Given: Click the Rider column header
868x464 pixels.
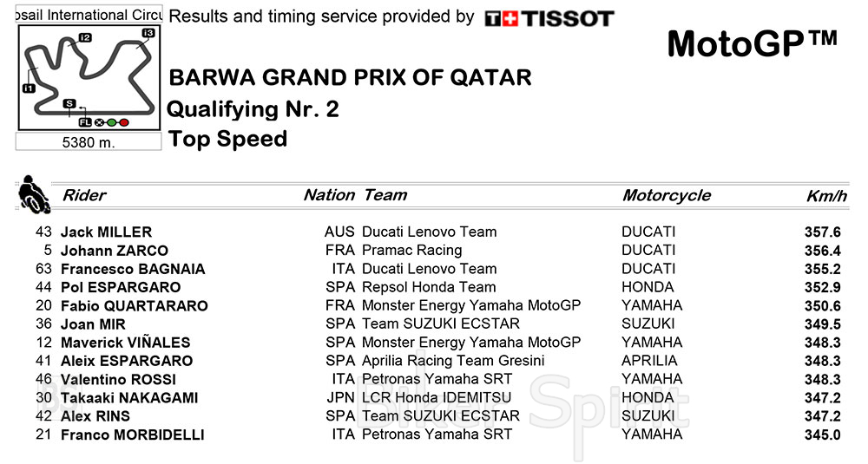Looking at the screenshot, I should point(83,195).
